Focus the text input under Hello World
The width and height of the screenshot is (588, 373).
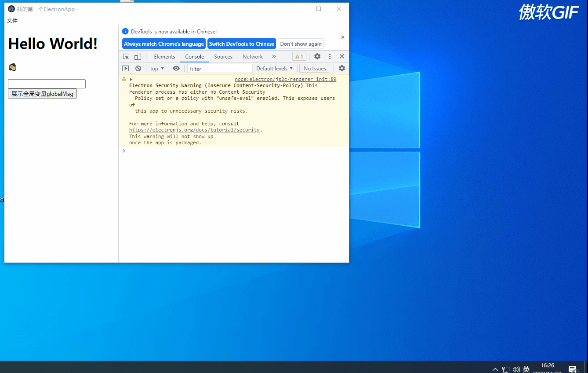[x=47, y=84]
